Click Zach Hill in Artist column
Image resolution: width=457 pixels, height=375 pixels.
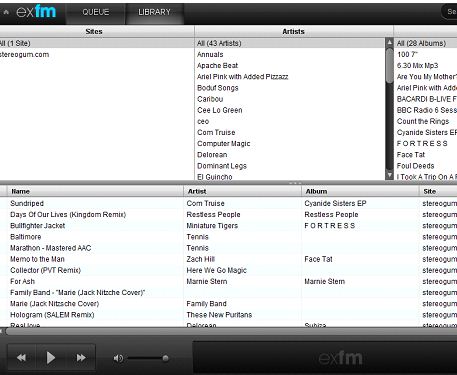pos(201,259)
